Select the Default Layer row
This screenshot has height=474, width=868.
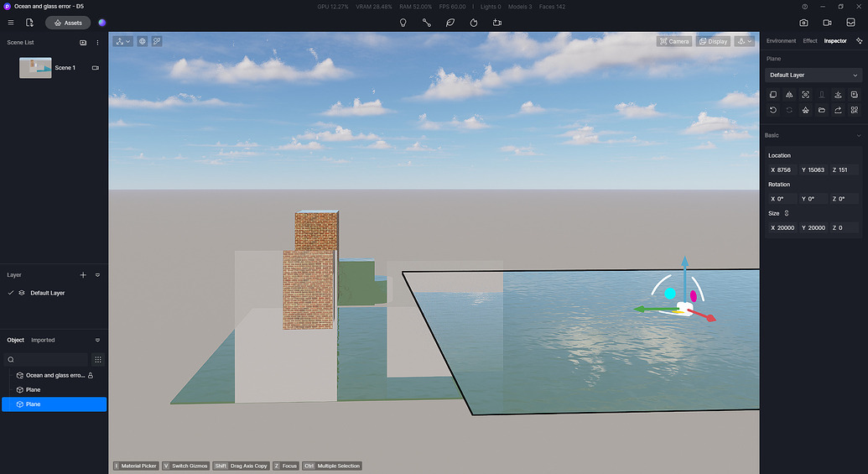coord(54,293)
